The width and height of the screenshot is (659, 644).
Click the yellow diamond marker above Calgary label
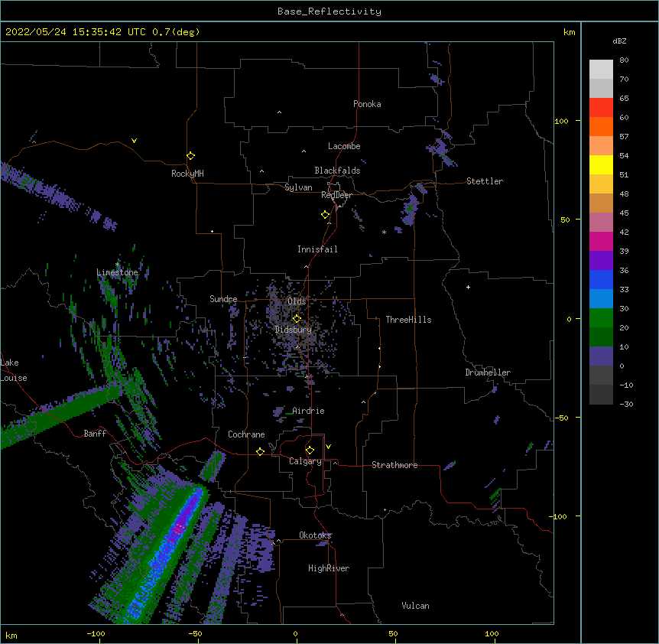pyautogui.click(x=310, y=450)
